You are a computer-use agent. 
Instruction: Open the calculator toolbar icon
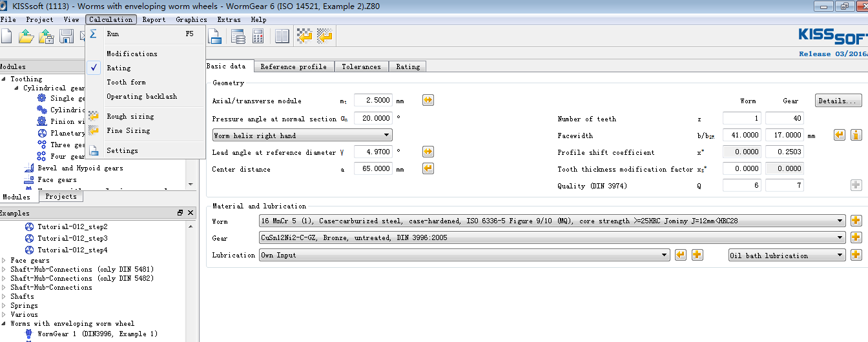click(258, 36)
